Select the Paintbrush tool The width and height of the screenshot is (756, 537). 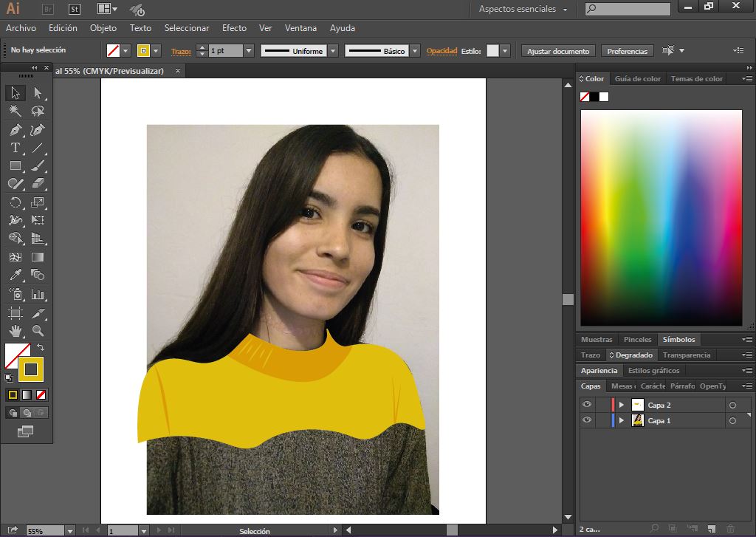(x=38, y=166)
